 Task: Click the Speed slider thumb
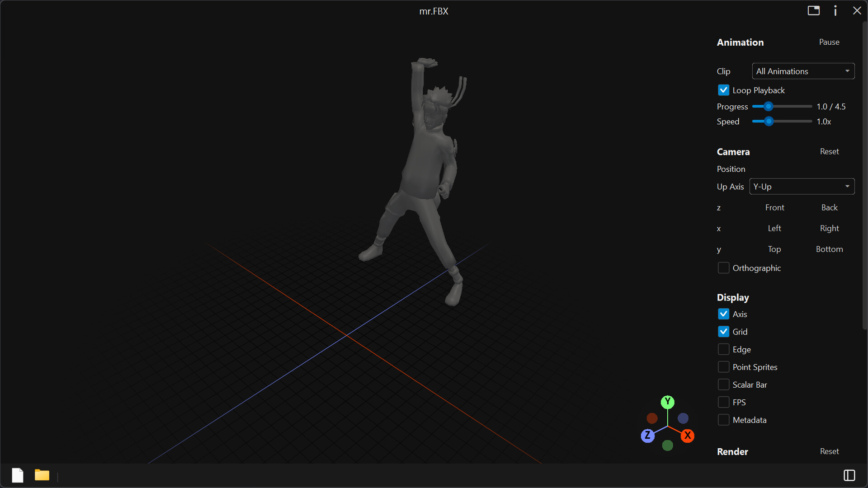[769, 122]
